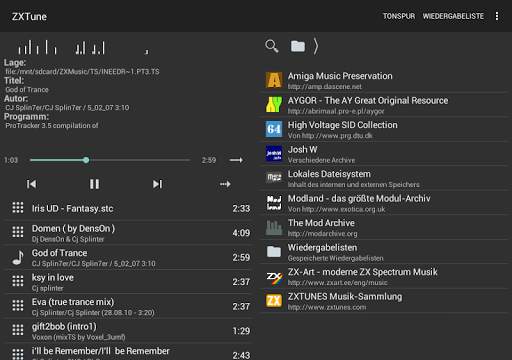
Task: Open the three-dot overflow menu
Action: pyautogui.click(x=497, y=16)
